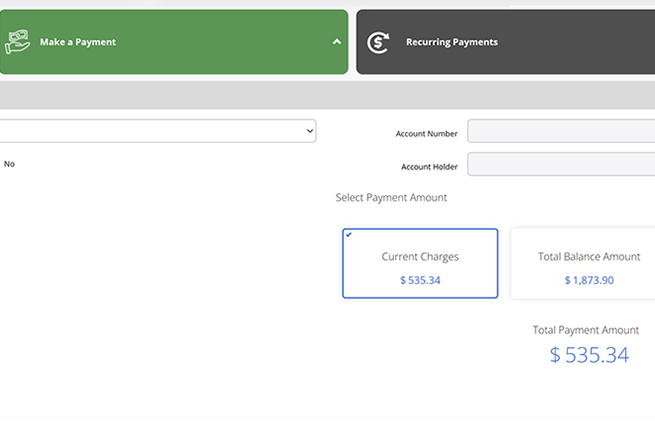This screenshot has height=421, width=655.
Task: Open the empty account selection dropdown
Action: [150, 131]
